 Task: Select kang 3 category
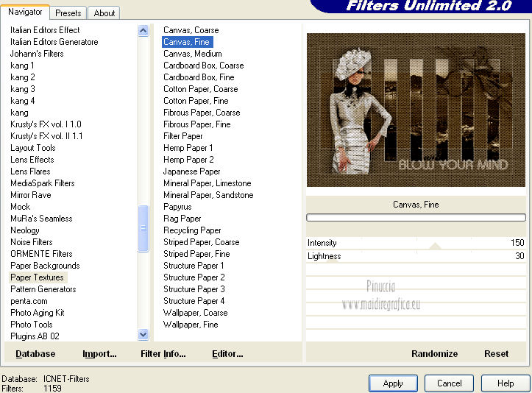pos(22,89)
